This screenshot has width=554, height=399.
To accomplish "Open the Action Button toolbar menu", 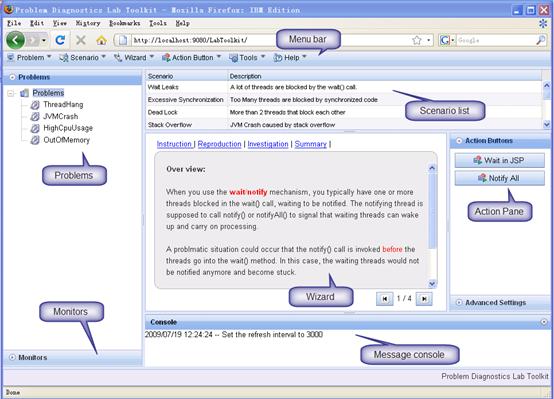I will [x=191, y=58].
